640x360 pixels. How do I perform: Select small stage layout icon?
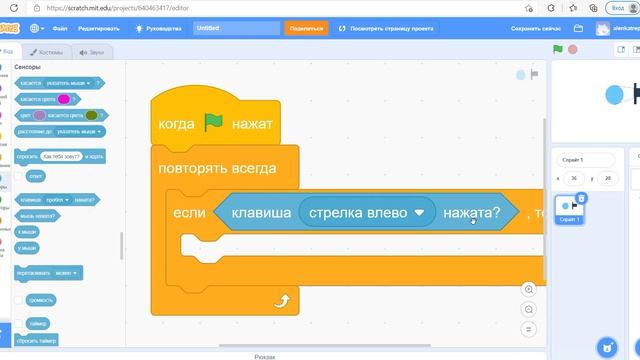coord(621,49)
